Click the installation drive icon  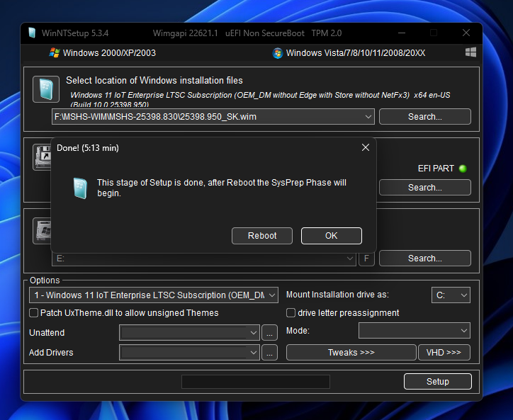43,231
